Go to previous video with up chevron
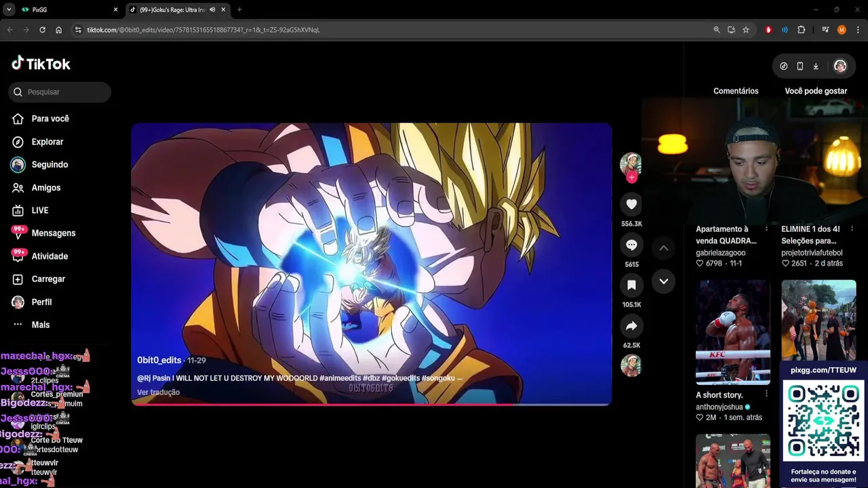Viewport: 868px width, 488px height. [x=664, y=248]
